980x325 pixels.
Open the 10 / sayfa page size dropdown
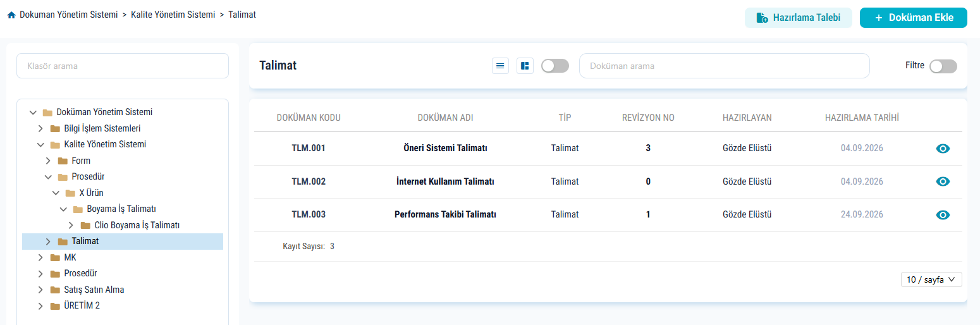point(931,279)
